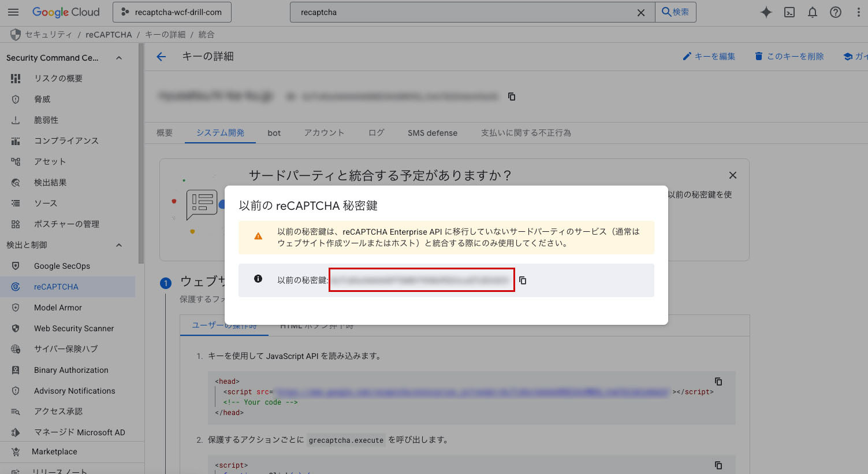Click the warning triangle icon in dialog
The width and height of the screenshot is (868, 474).
click(258, 236)
